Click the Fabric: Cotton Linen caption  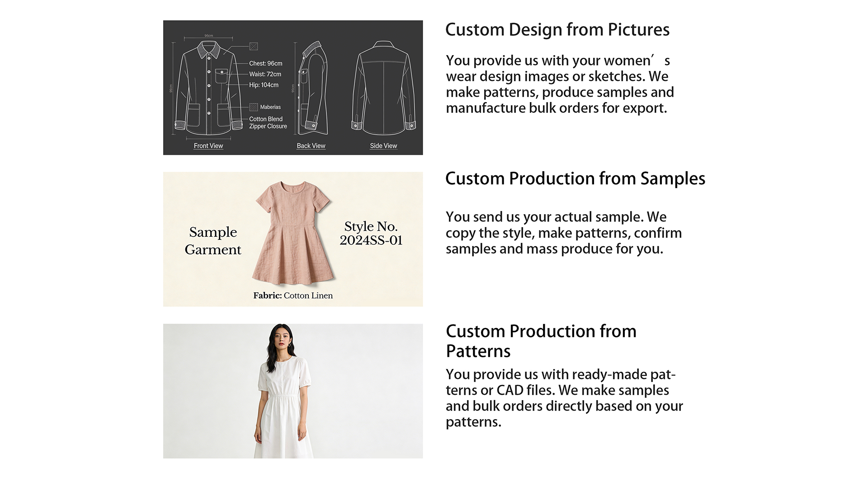293,295
